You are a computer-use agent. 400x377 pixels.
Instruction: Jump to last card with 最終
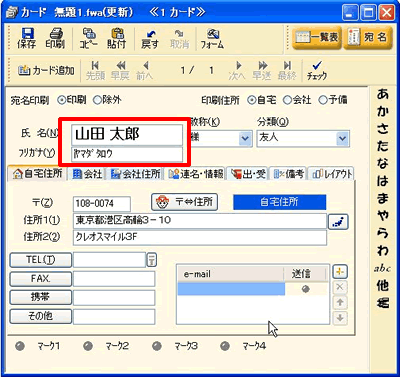(287, 70)
